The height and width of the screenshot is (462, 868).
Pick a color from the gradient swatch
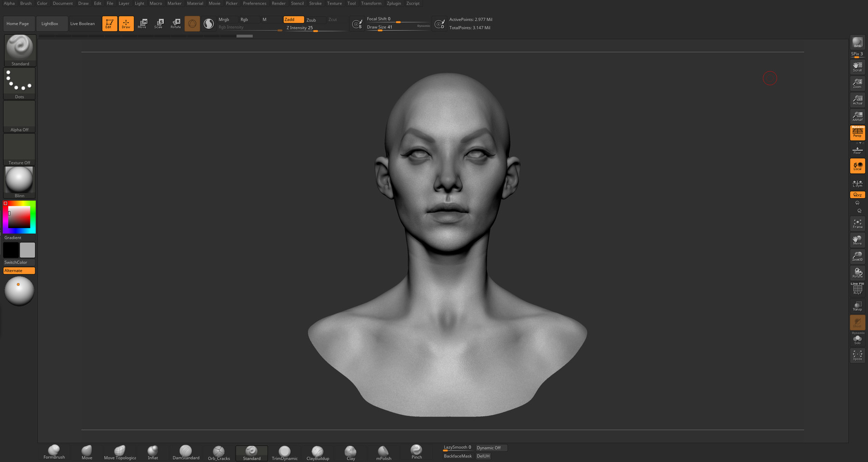[x=19, y=216]
